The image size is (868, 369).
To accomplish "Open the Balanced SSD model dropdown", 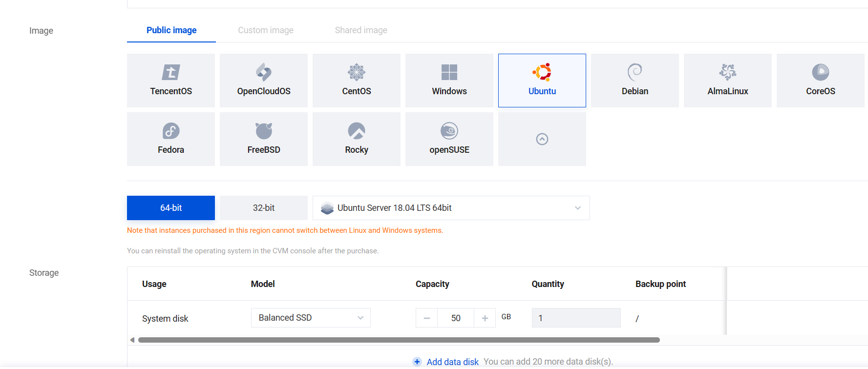I will [311, 318].
